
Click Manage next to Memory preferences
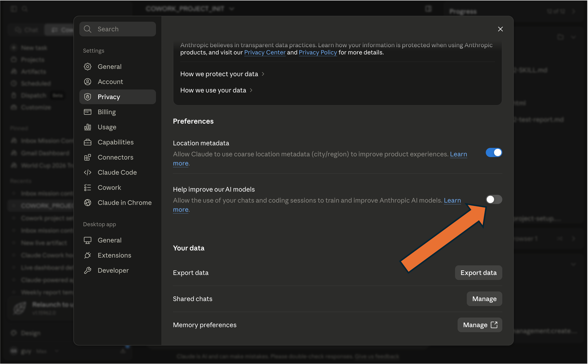coord(480,325)
